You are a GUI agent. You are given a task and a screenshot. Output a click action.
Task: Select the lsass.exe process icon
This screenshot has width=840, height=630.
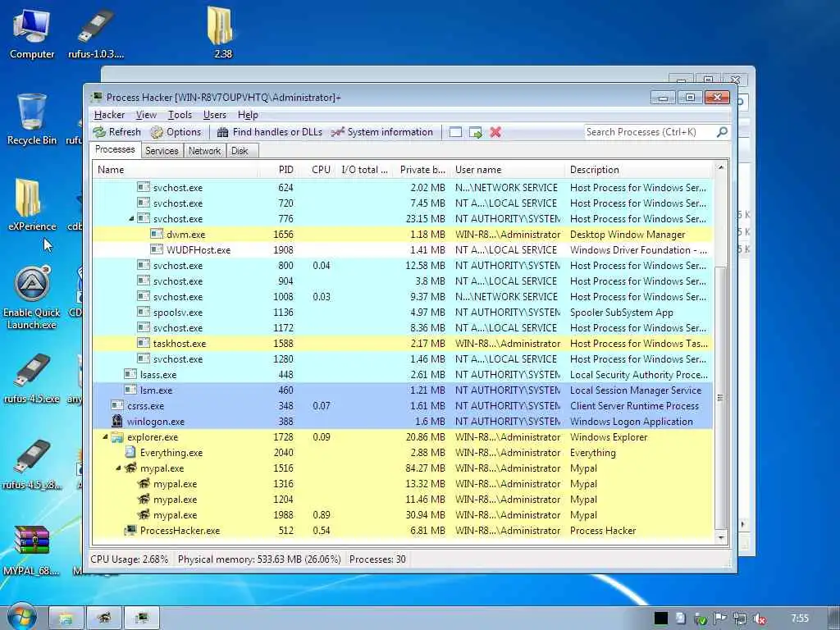pyautogui.click(x=130, y=374)
